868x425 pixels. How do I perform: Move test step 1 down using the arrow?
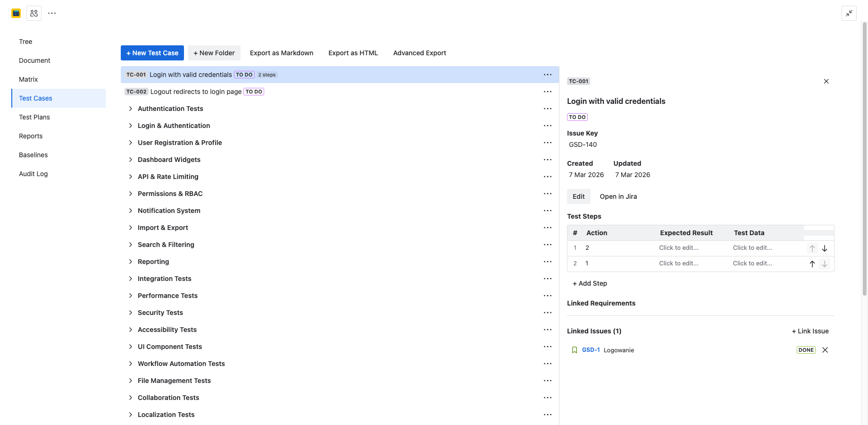pyautogui.click(x=825, y=248)
